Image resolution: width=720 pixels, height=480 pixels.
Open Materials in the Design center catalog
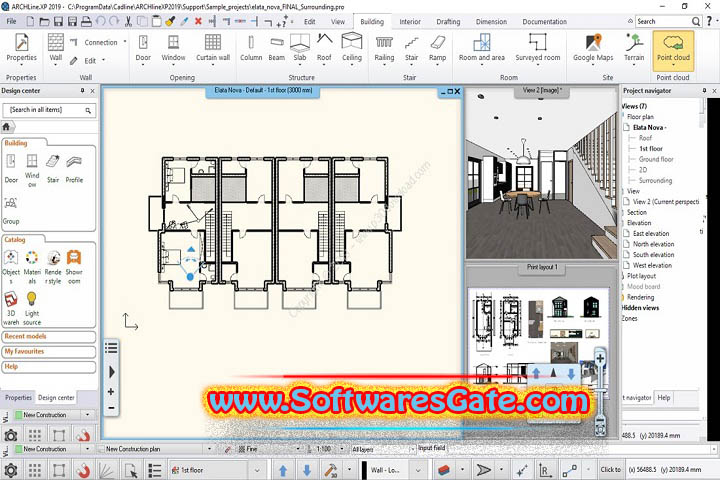(32, 267)
